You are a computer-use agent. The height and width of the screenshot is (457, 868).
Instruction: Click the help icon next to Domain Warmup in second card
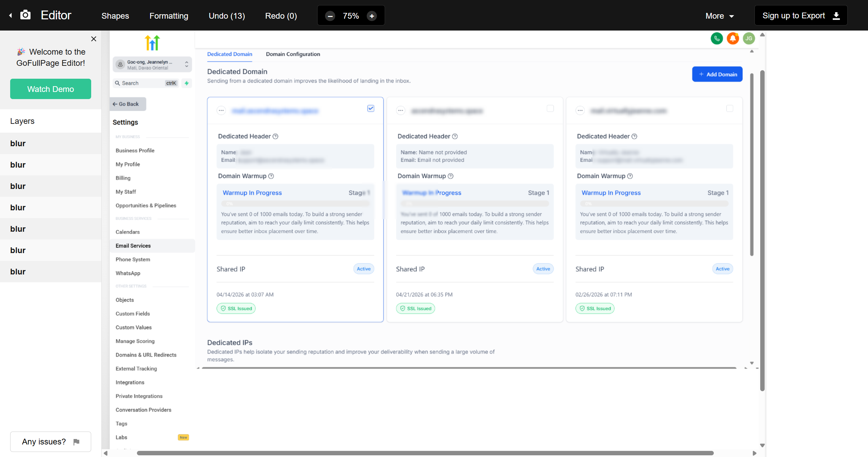point(450,176)
